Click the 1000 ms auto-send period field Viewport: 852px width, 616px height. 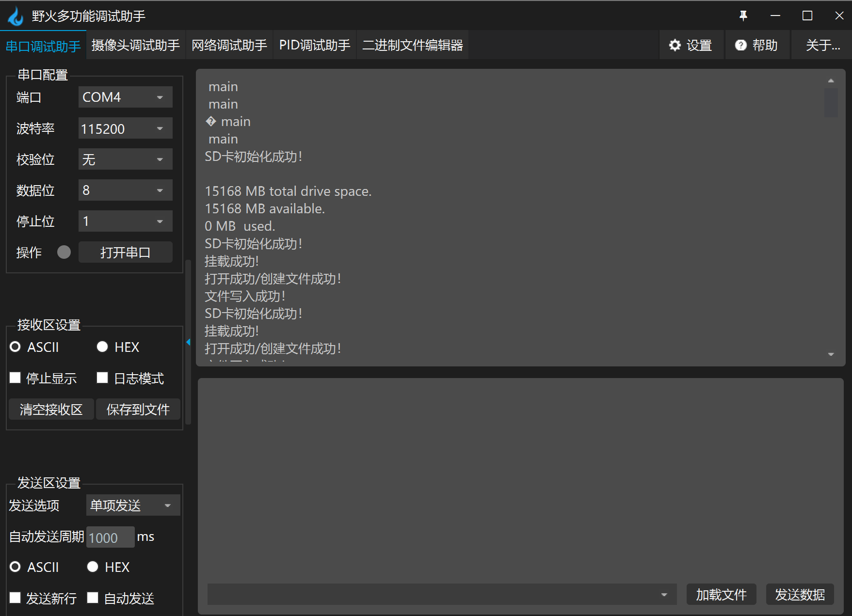[x=110, y=537]
